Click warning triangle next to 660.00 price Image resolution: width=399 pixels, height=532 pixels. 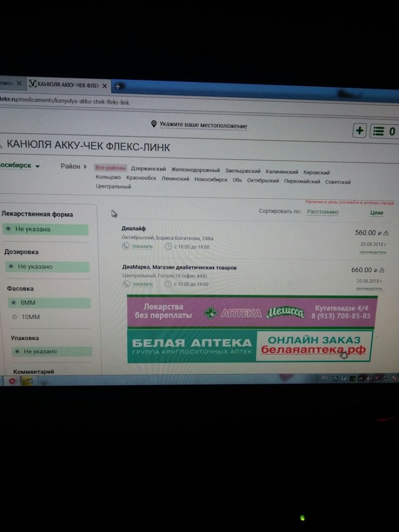point(384,270)
